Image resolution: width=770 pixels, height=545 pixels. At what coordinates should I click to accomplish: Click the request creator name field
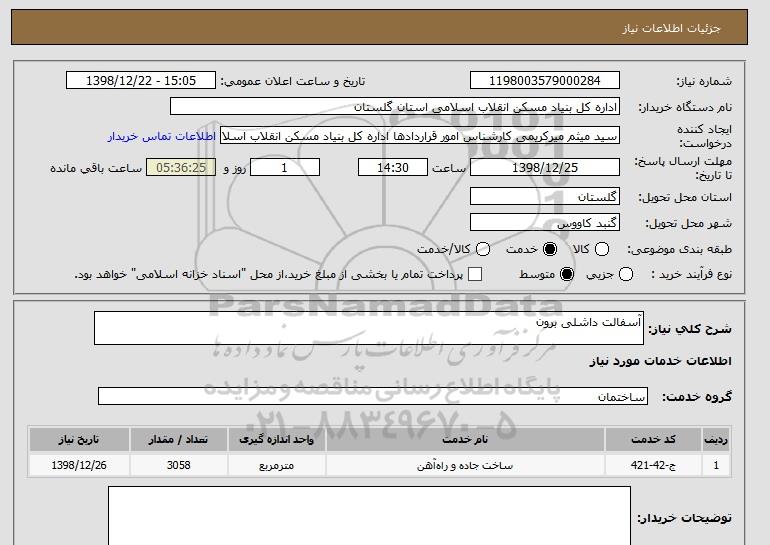pyautogui.click(x=420, y=136)
